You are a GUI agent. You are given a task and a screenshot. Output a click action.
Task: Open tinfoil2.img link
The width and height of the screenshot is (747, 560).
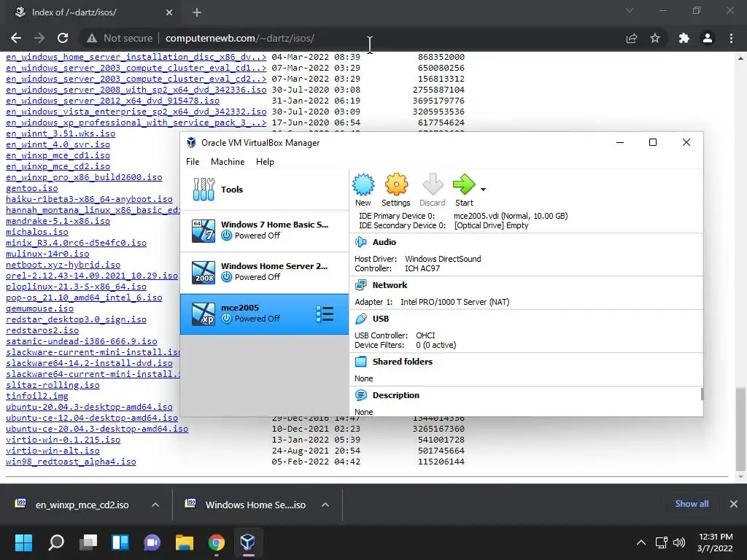point(37,396)
